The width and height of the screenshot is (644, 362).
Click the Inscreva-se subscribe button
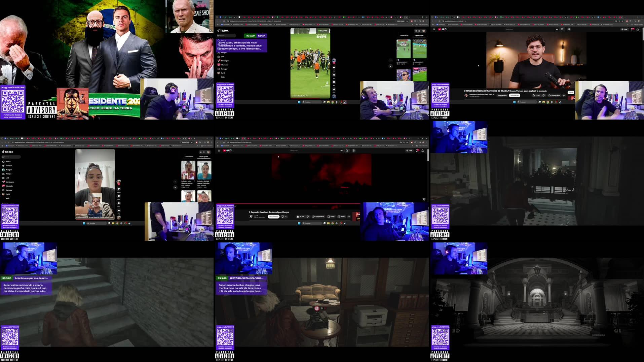515,95
